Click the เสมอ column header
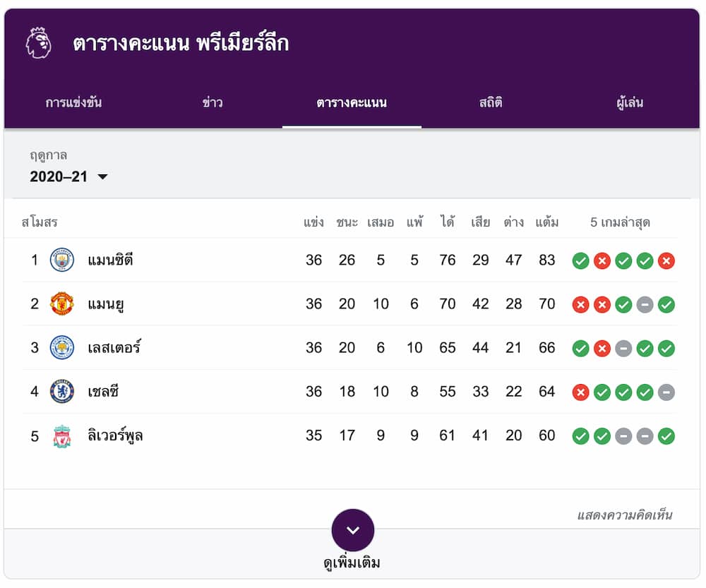The image size is (706, 588). coord(381,222)
